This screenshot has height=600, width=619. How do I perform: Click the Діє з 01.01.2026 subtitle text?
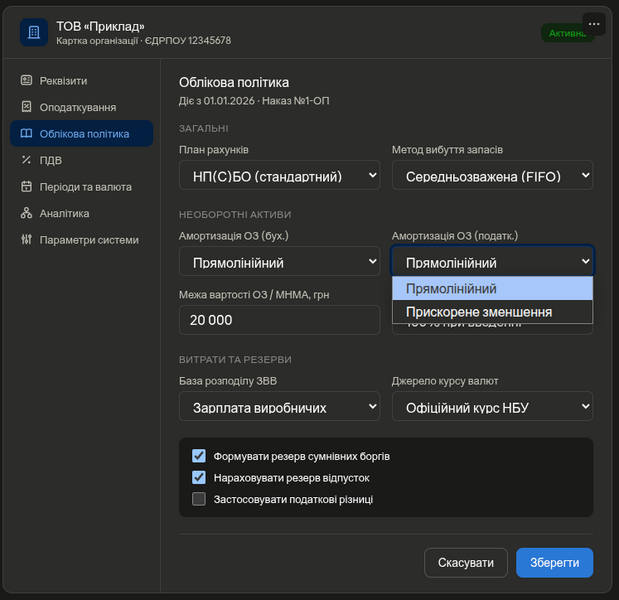point(217,101)
